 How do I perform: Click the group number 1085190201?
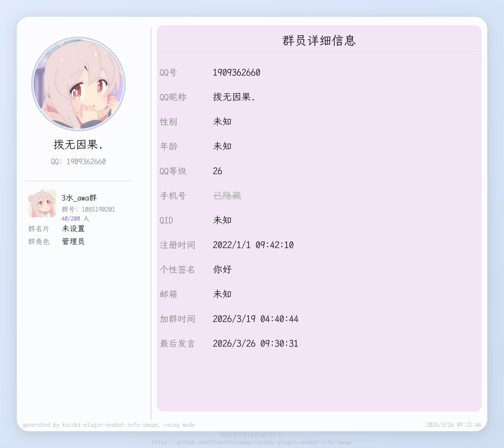pos(98,209)
